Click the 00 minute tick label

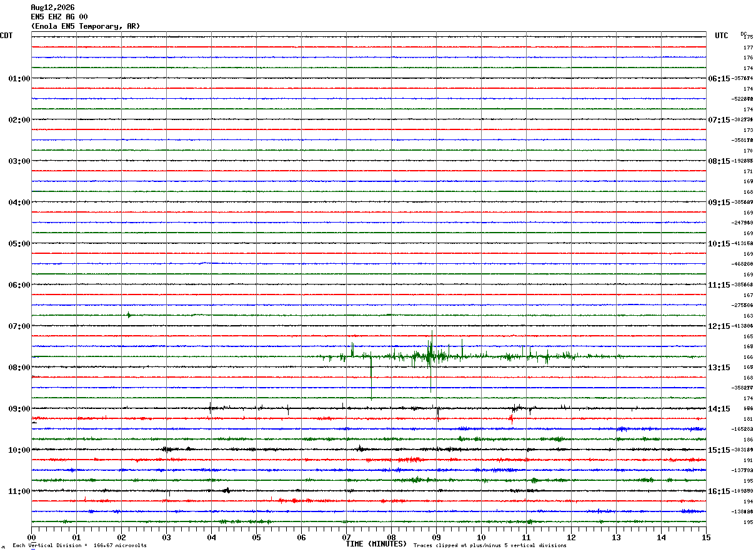click(x=31, y=537)
